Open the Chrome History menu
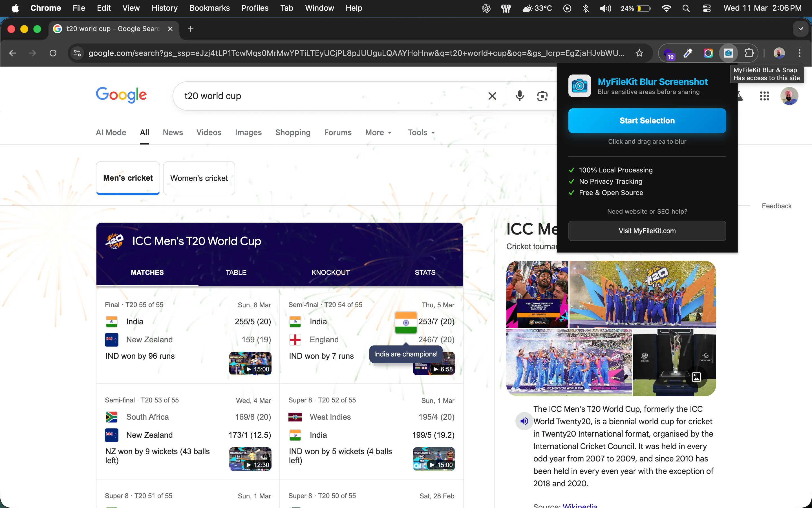Viewport: 812px width, 508px height. [x=164, y=8]
